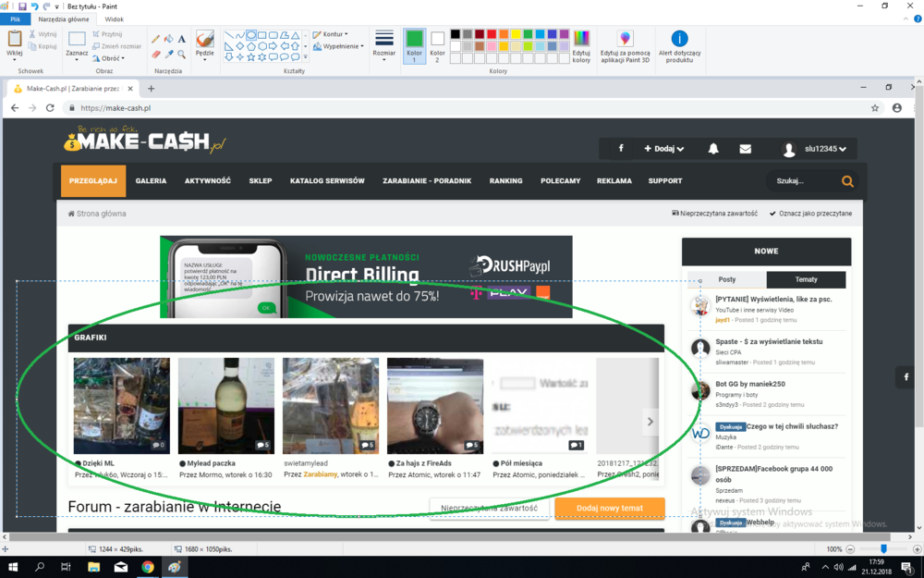Select the Posty tab in Nowe panel
The width and height of the screenshot is (924, 578).
727,279
